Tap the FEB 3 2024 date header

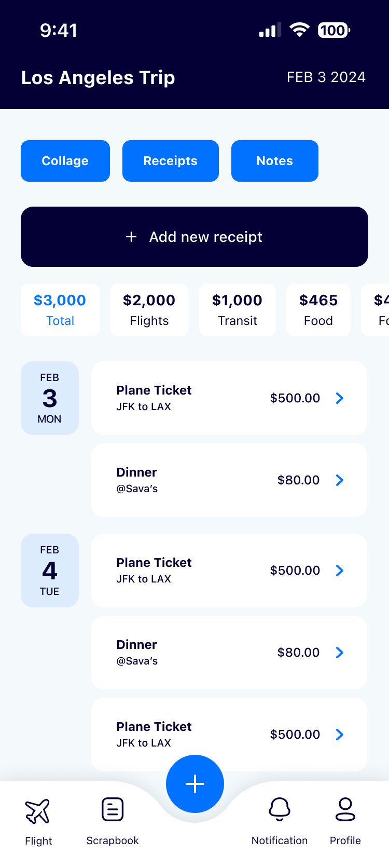tap(326, 77)
